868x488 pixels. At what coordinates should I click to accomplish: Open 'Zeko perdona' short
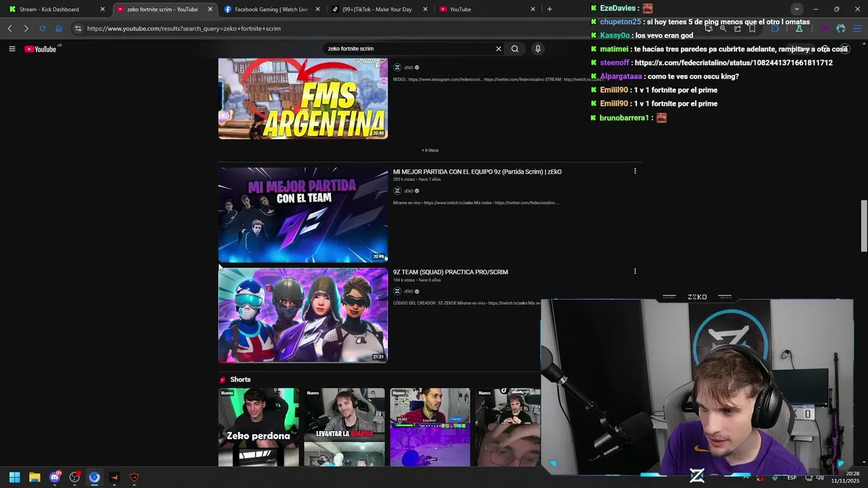point(258,427)
